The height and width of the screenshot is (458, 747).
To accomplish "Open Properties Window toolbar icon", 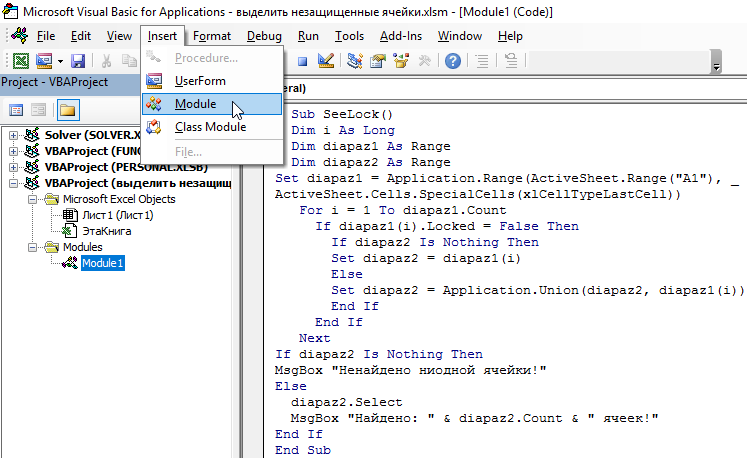I will tap(377, 61).
